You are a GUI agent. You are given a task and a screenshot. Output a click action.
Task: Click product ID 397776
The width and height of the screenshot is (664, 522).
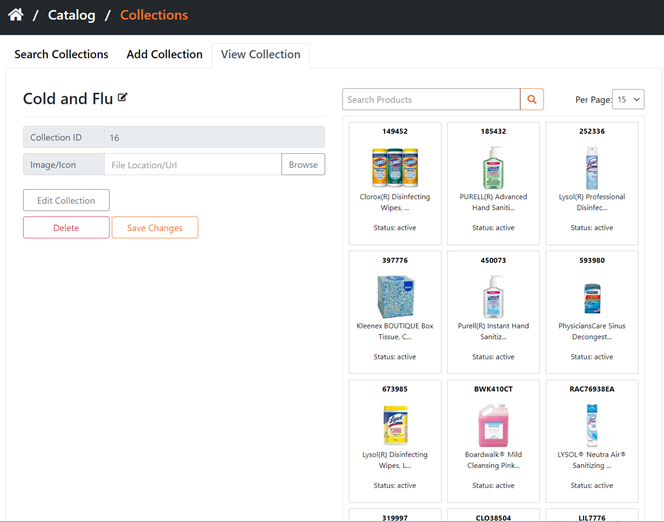[x=395, y=260]
